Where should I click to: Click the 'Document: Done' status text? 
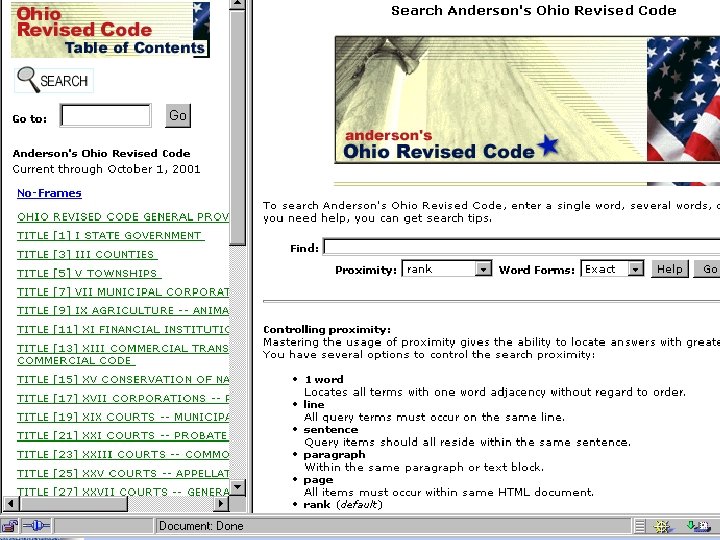coord(201,526)
